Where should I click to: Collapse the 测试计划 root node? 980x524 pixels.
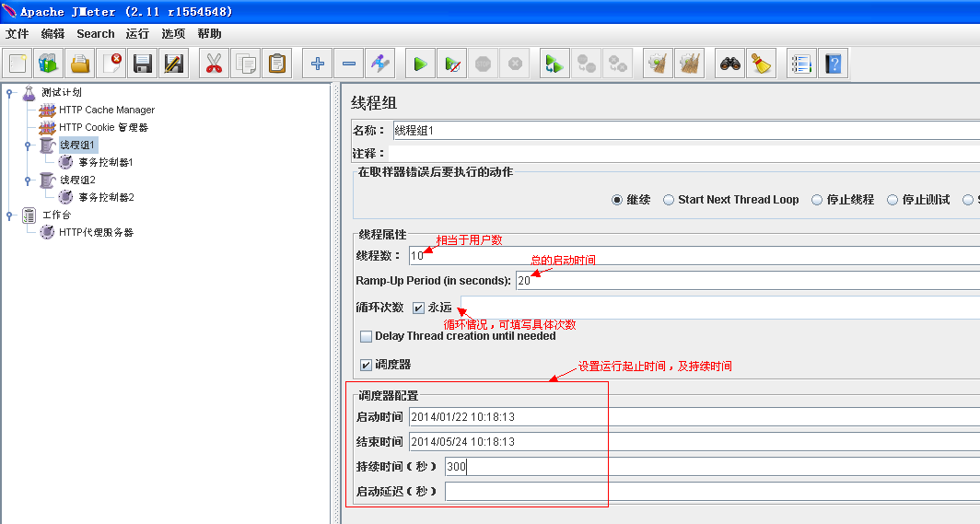point(9,93)
